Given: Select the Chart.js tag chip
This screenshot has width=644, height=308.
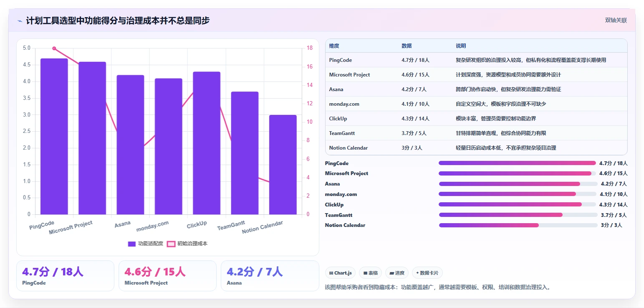Looking at the screenshot, I should click(x=341, y=273).
